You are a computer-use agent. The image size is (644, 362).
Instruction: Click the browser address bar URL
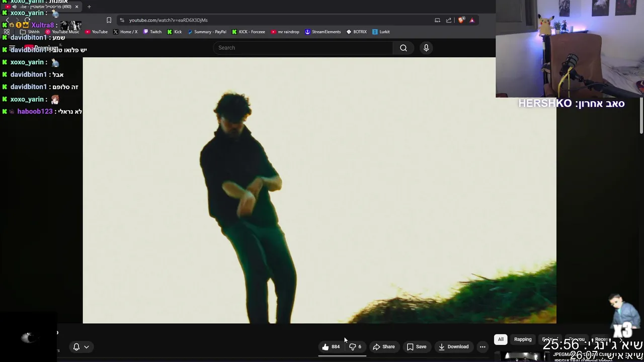pos(168,20)
